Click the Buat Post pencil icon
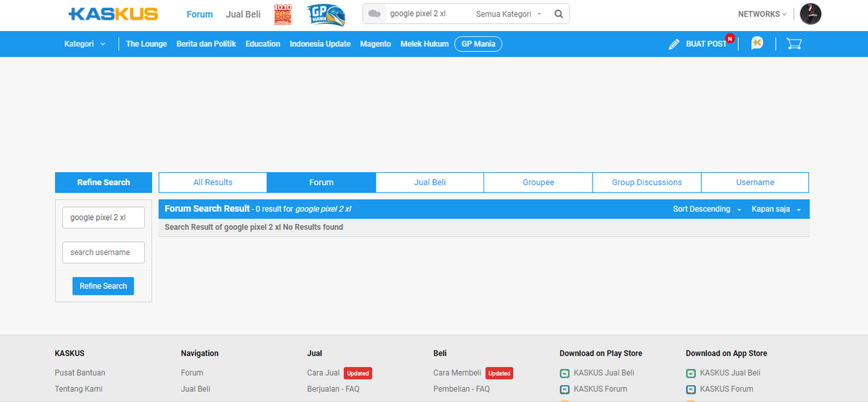The height and width of the screenshot is (402, 868). click(673, 44)
